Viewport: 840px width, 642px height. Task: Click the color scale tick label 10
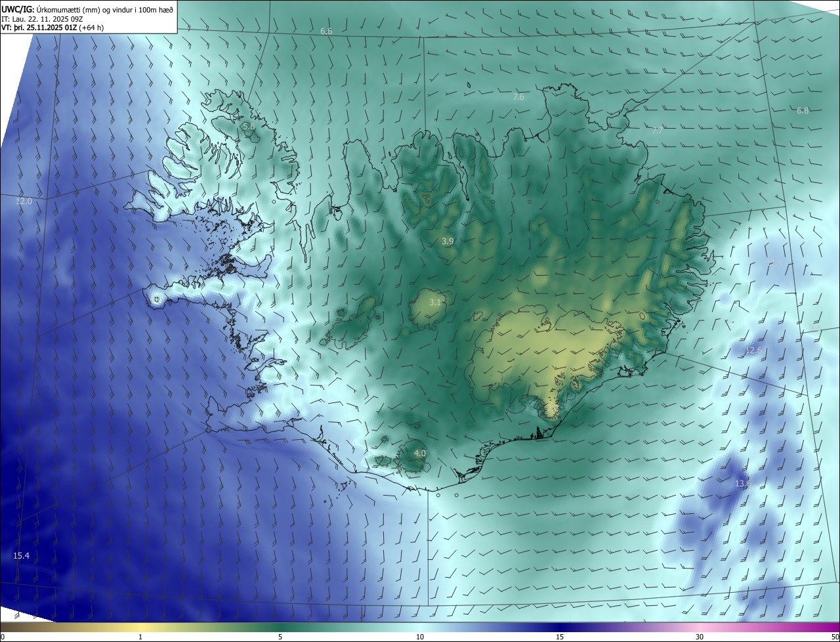(x=420, y=637)
